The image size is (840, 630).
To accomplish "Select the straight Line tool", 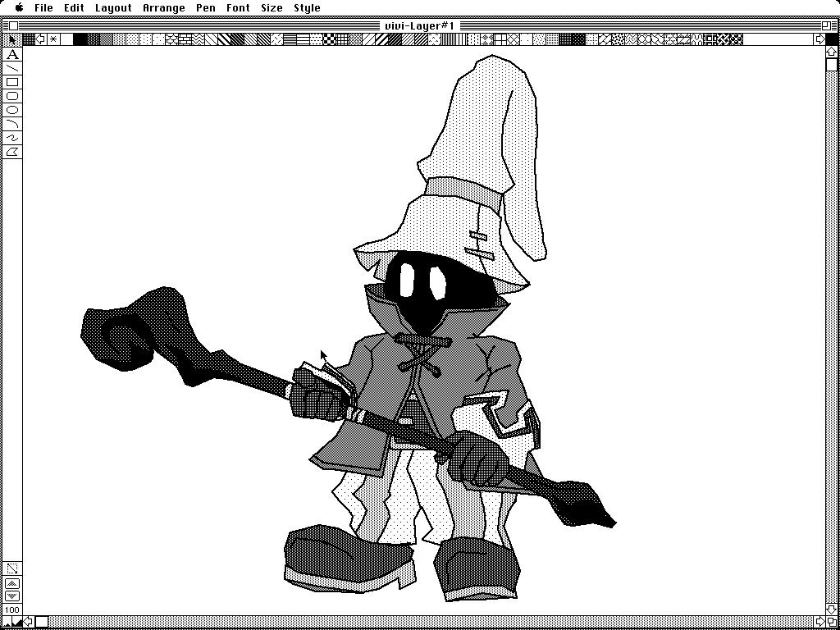I will tap(12, 68).
